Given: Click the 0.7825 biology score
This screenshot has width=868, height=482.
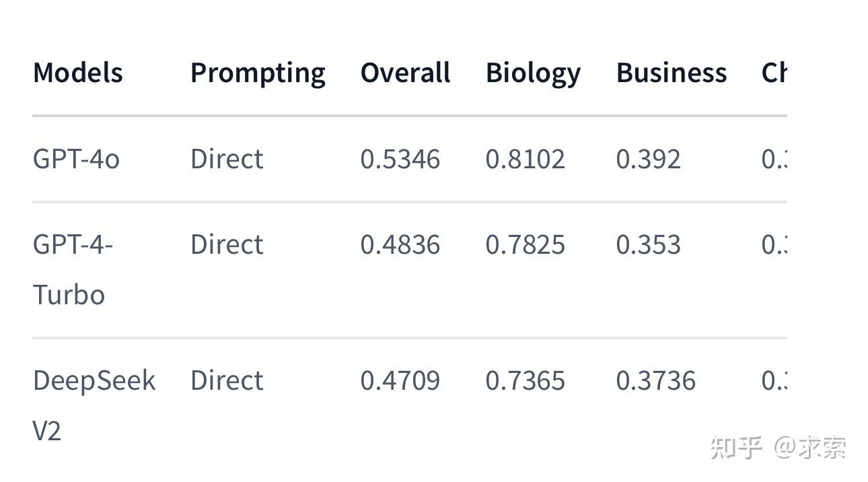Looking at the screenshot, I should (525, 244).
